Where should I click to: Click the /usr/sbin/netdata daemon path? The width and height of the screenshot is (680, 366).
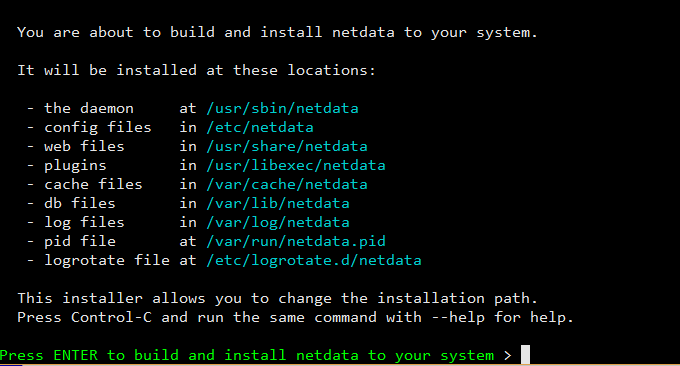click(x=282, y=108)
